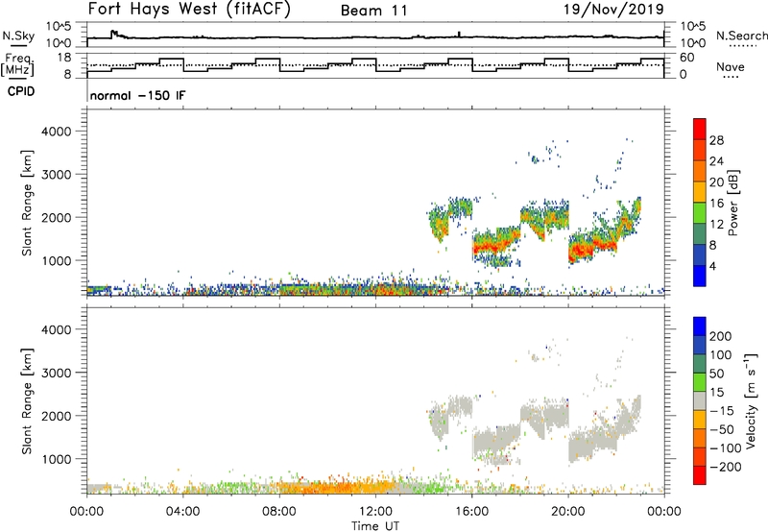
Task: Click the '1000' tick on the velocity panel
Action: [x=57, y=459]
